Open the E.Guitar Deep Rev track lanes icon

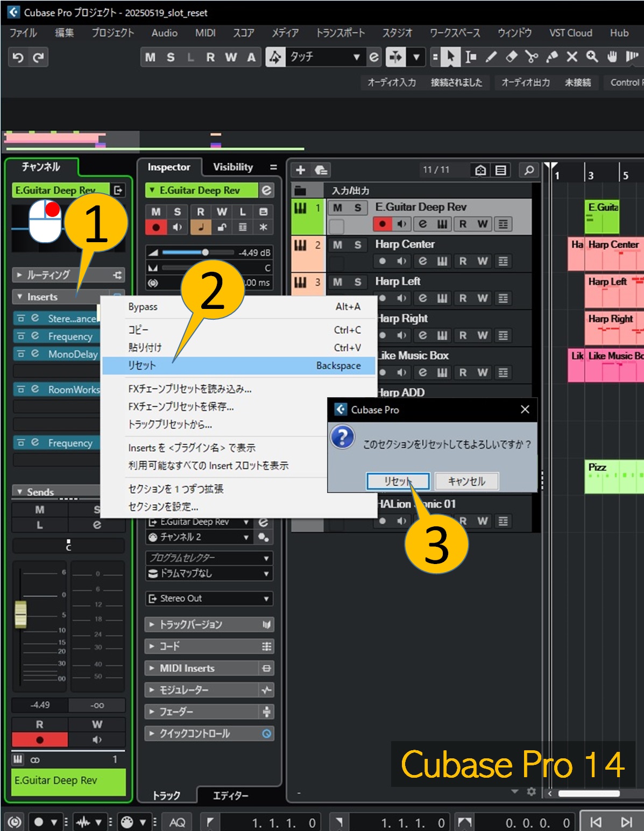point(503,224)
